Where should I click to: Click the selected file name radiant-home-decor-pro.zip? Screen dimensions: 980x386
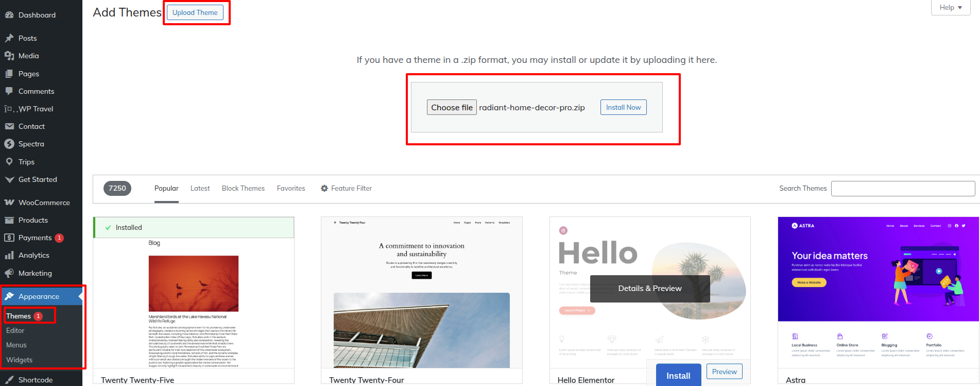(532, 108)
